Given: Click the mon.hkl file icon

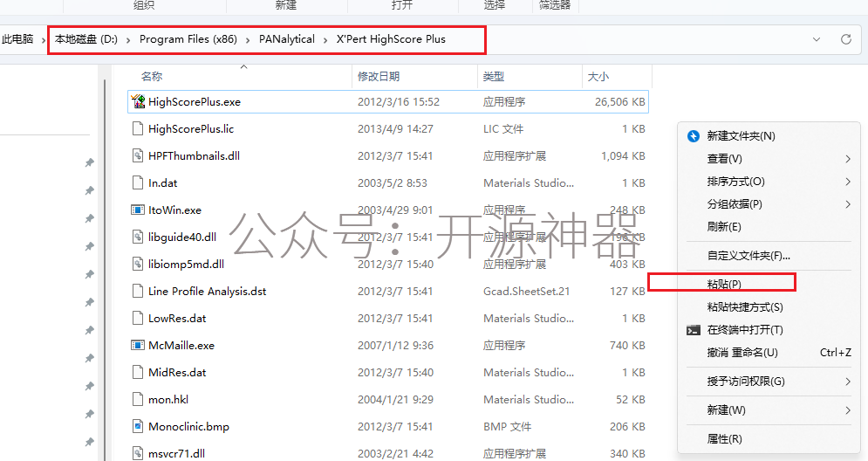Looking at the screenshot, I should click(138, 400).
